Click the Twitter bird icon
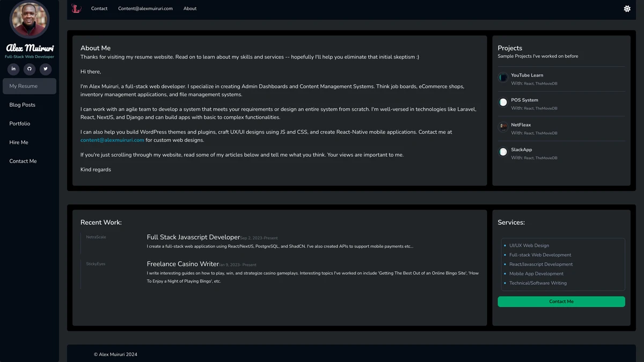This screenshot has height=362, width=644. 46,69
